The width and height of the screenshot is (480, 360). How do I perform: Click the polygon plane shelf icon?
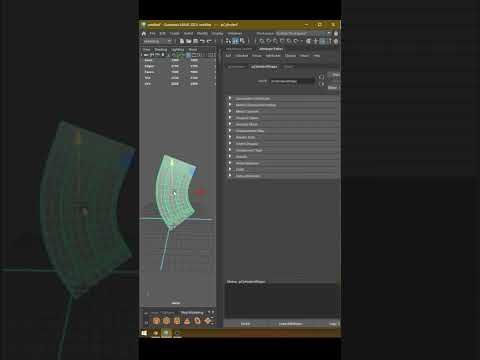(208, 321)
